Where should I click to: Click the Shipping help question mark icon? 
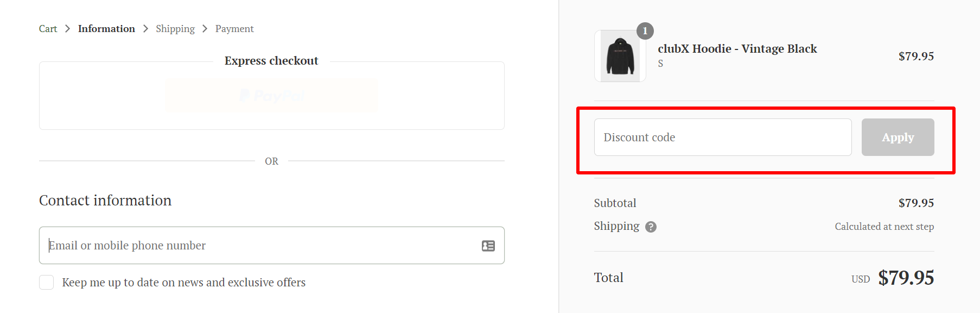(x=651, y=227)
